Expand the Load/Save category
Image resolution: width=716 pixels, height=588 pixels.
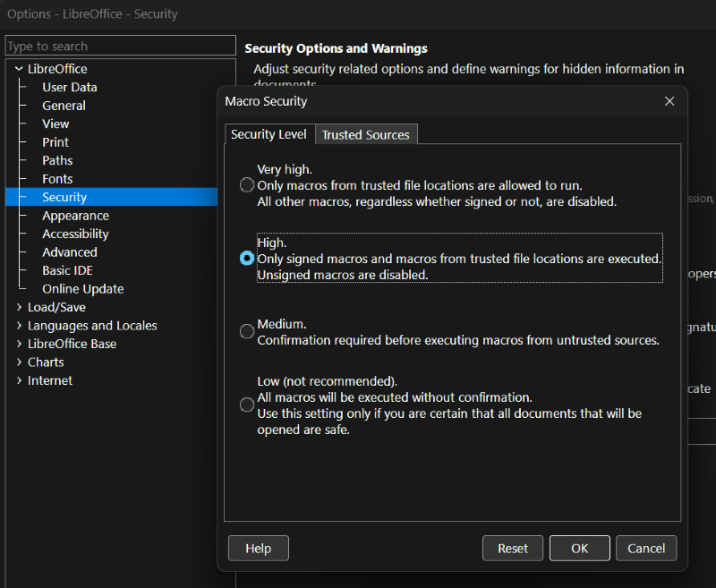click(19, 307)
